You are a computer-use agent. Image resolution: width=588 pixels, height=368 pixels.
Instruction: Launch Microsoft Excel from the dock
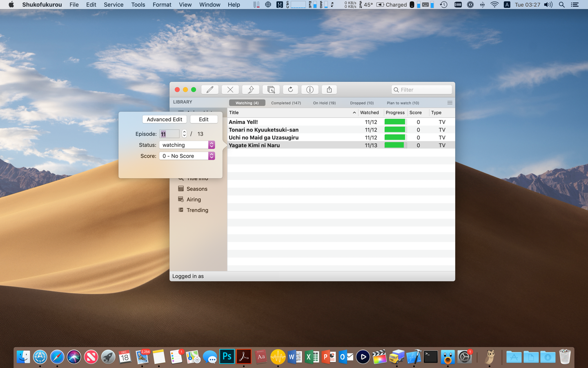pos(312,357)
